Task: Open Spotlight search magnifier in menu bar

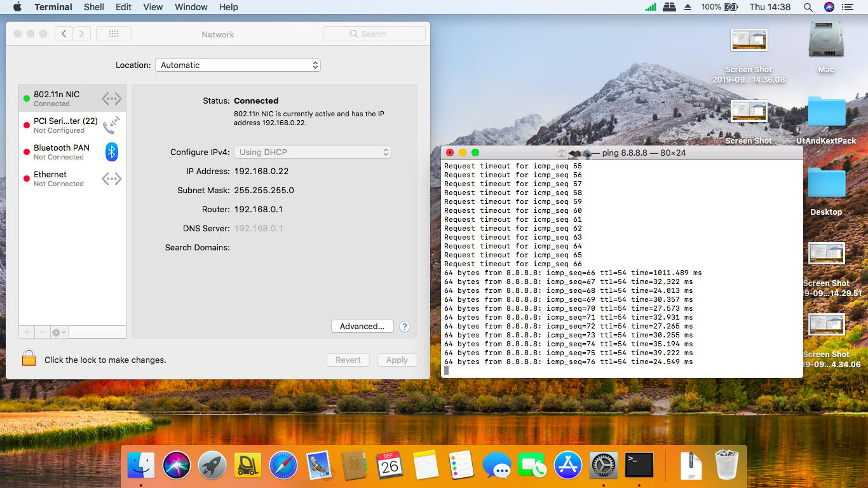Action: [808, 7]
